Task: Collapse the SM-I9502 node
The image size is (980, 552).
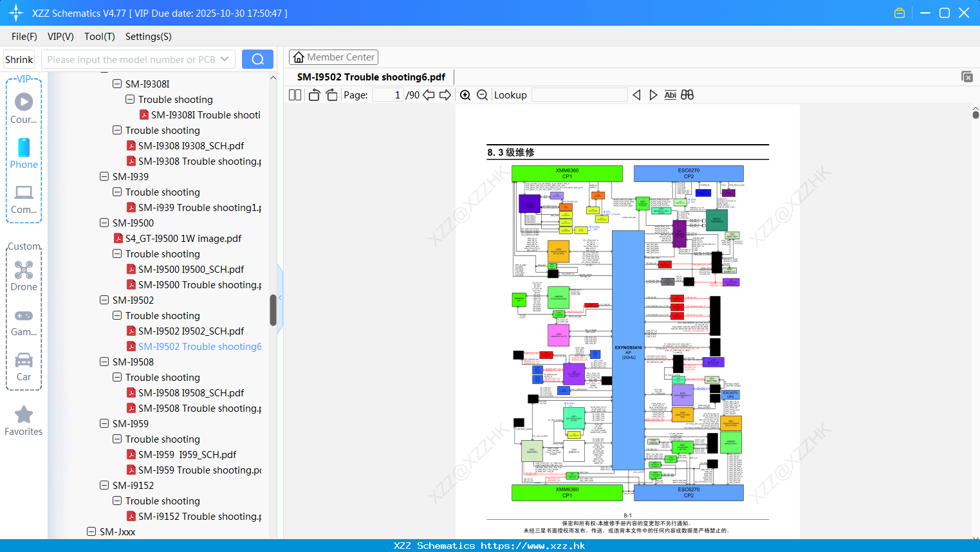Action: 104,300
